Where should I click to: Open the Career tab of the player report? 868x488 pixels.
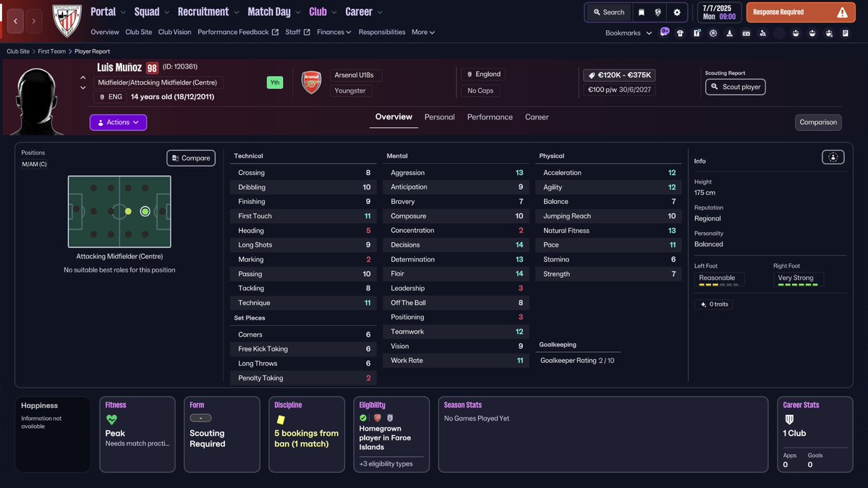(x=537, y=117)
